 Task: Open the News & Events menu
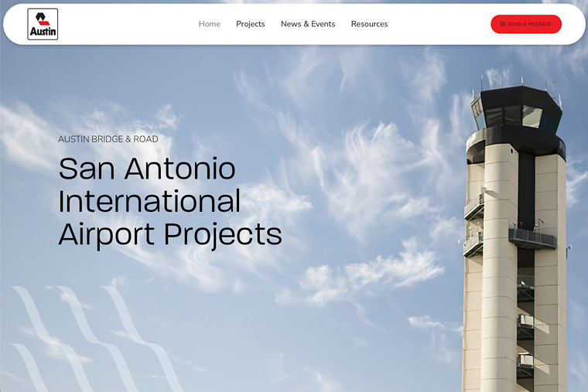tap(308, 24)
